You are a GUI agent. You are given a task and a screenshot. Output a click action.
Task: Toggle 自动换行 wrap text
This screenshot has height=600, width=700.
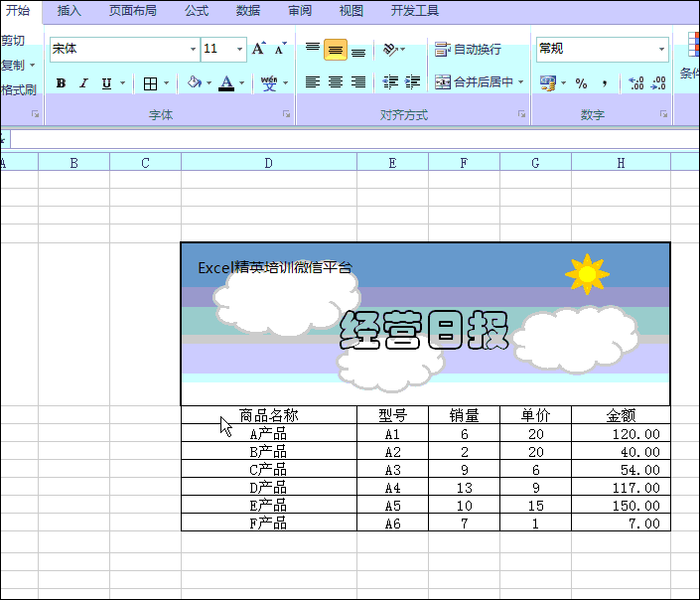point(468,49)
